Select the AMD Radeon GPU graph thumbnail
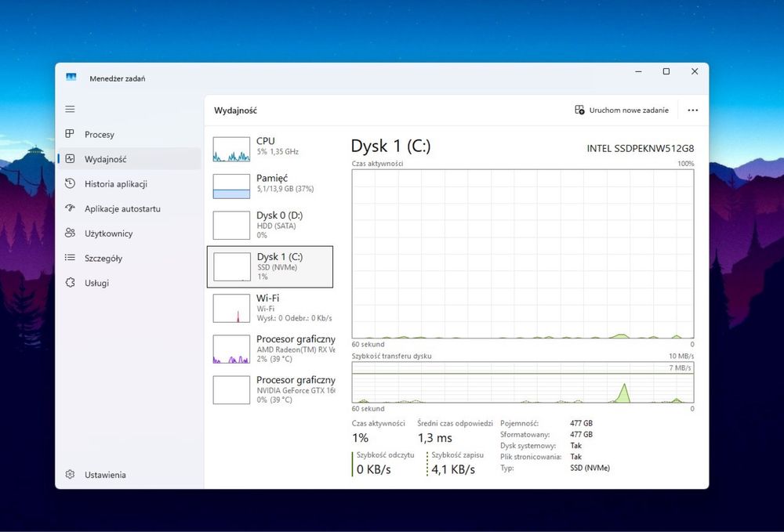 (x=231, y=349)
